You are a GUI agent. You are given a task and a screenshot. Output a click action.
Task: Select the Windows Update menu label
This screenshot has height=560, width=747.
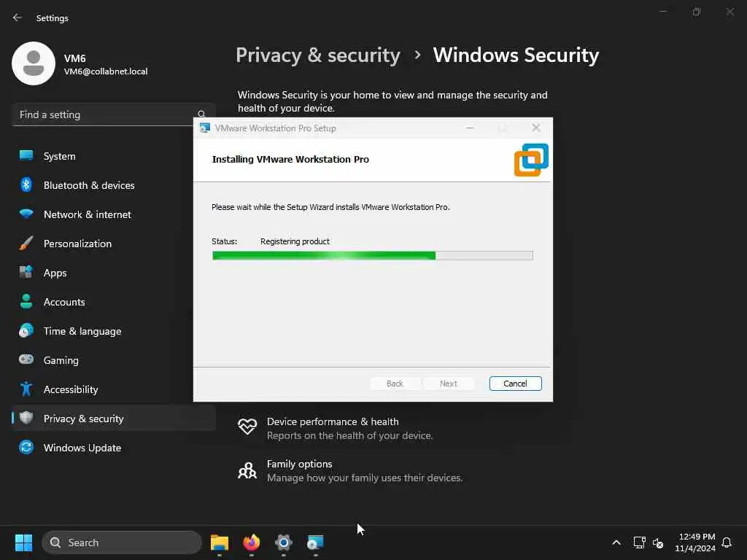(82, 448)
